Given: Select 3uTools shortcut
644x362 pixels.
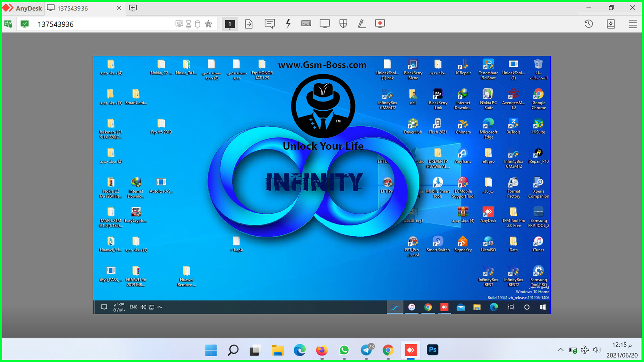Looking at the screenshot, I should pyautogui.click(x=513, y=126).
